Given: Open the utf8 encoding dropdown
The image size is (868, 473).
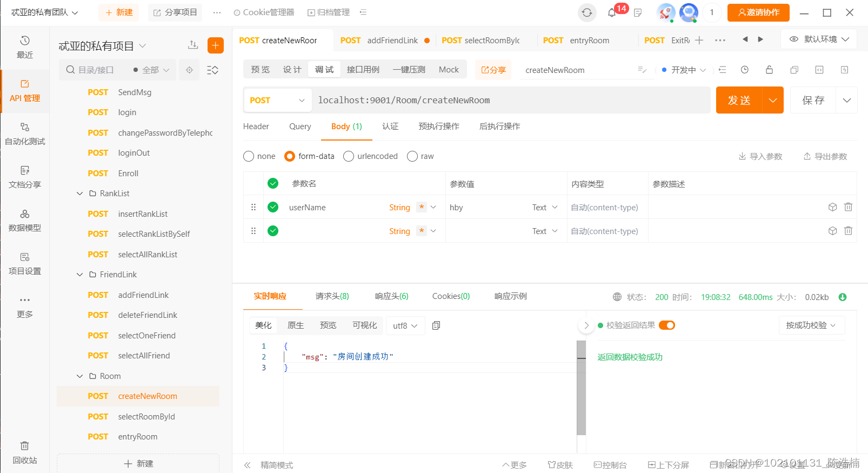Looking at the screenshot, I should pyautogui.click(x=405, y=325).
